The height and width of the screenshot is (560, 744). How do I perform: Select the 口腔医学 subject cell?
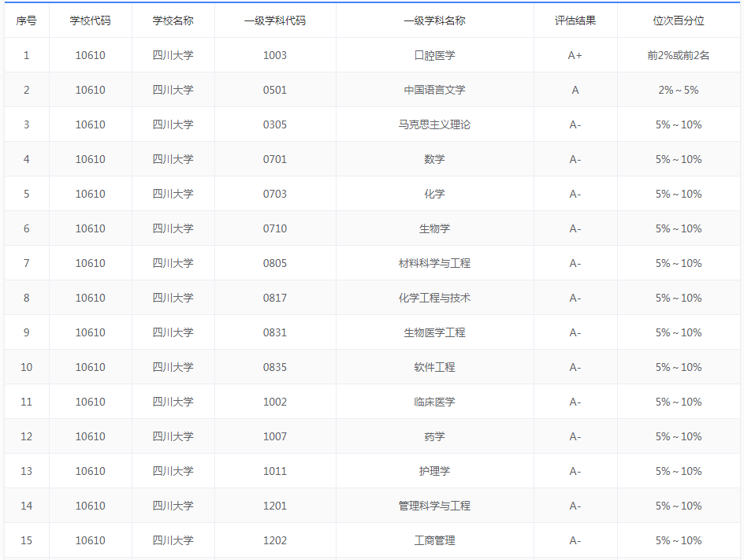click(434, 55)
